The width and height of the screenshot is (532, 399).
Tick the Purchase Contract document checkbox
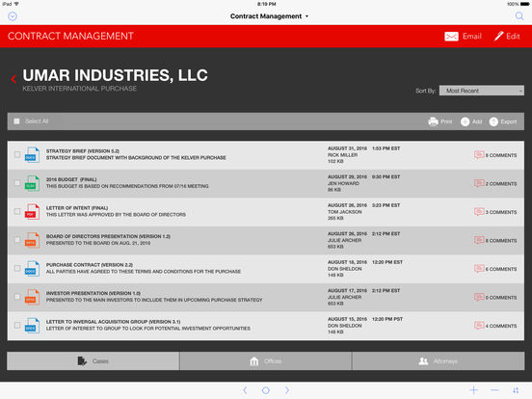click(x=17, y=268)
